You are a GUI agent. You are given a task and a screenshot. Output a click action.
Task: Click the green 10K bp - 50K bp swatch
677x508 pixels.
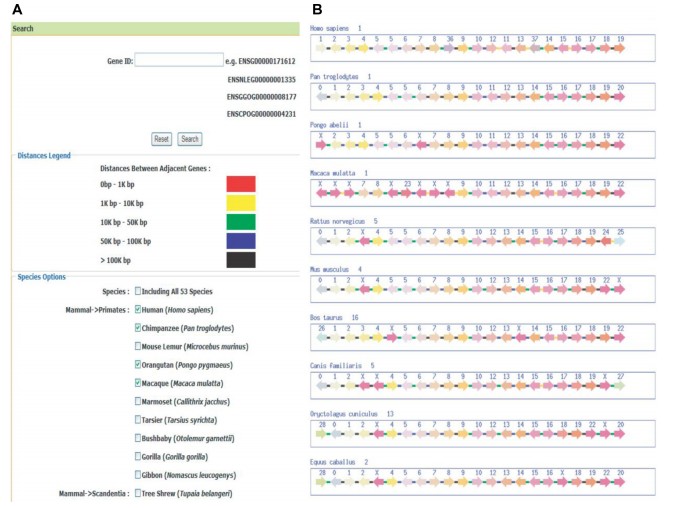tap(241, 222)
